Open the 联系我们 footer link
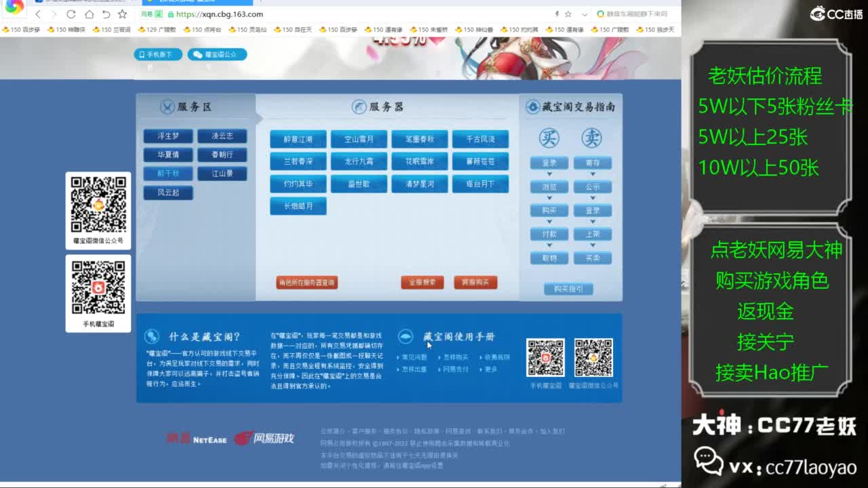868x488 pixels. pyautogui.click(x=490, y=431)
